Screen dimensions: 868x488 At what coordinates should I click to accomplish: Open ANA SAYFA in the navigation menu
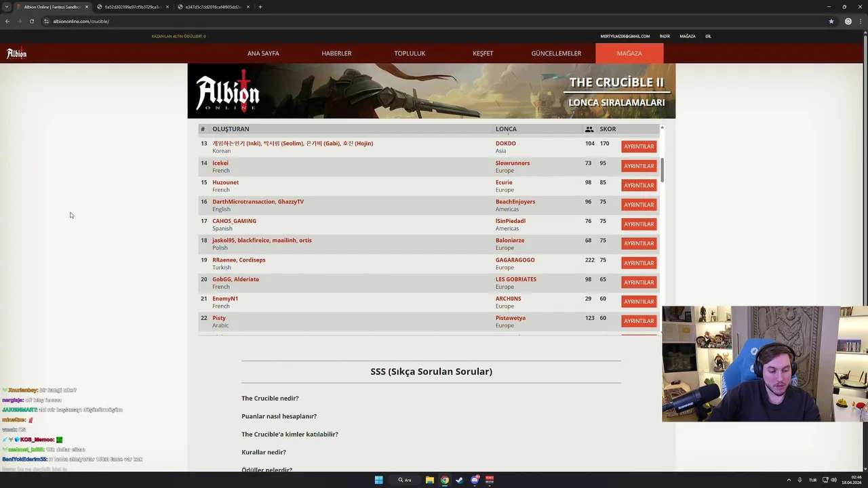pyautogui.click(x=263, y=54)
